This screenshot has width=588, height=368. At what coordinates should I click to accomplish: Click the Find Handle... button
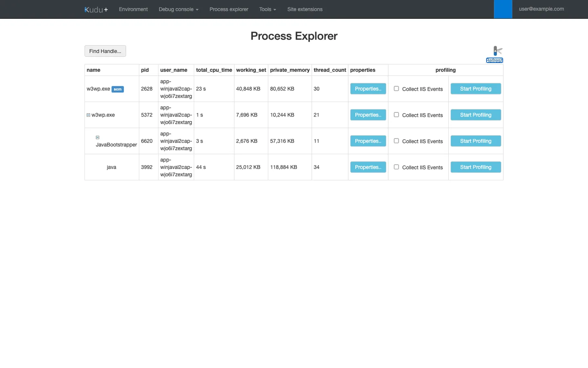coord(105,51)
